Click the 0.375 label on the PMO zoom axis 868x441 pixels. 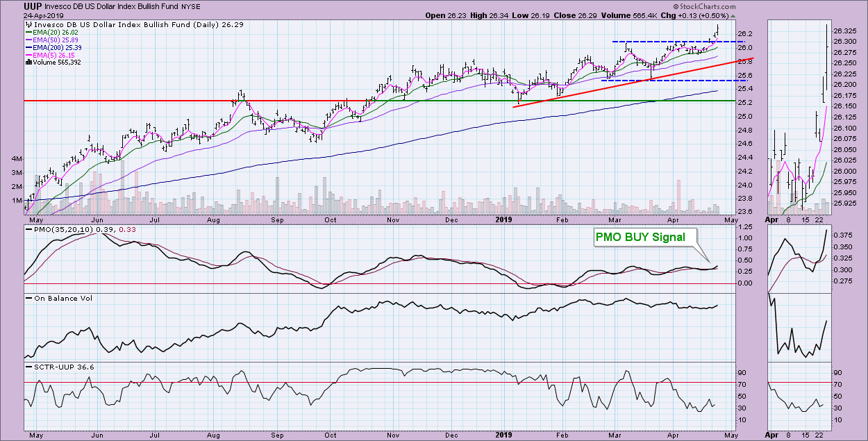842,236
